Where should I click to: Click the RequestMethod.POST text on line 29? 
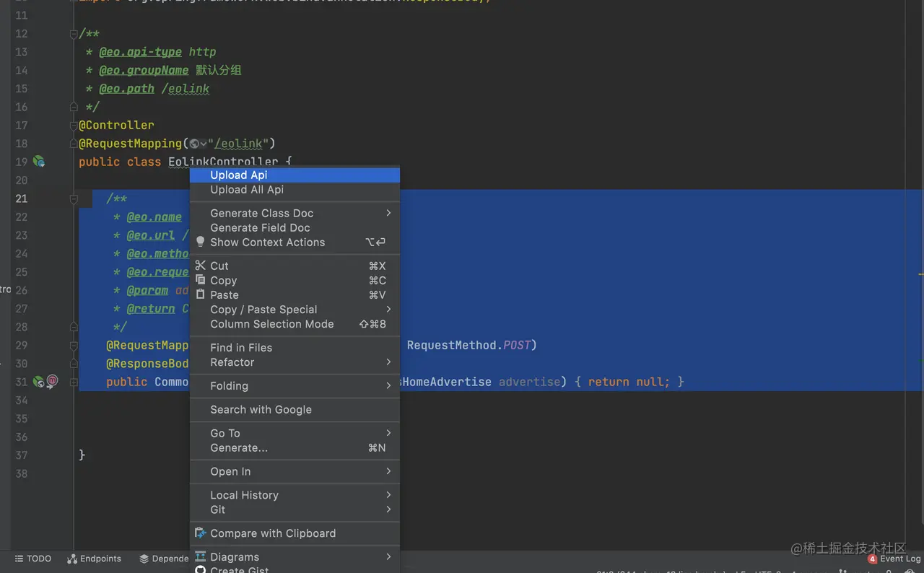point(468,345)
